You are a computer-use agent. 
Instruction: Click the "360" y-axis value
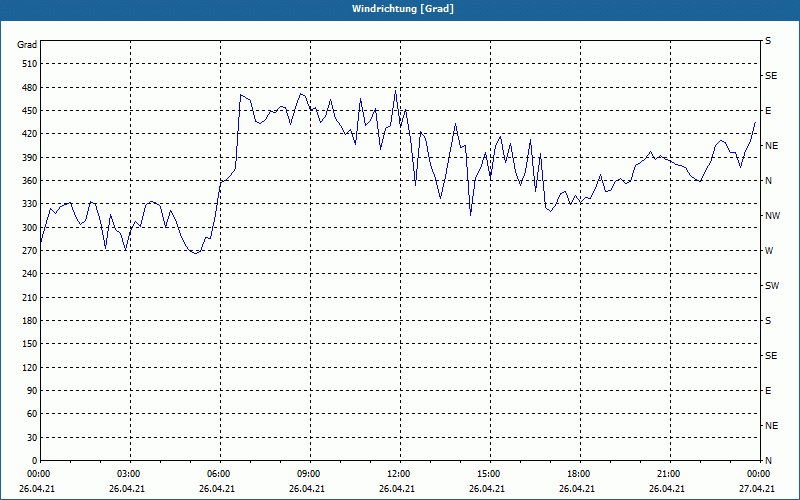(x=30, y=181)
